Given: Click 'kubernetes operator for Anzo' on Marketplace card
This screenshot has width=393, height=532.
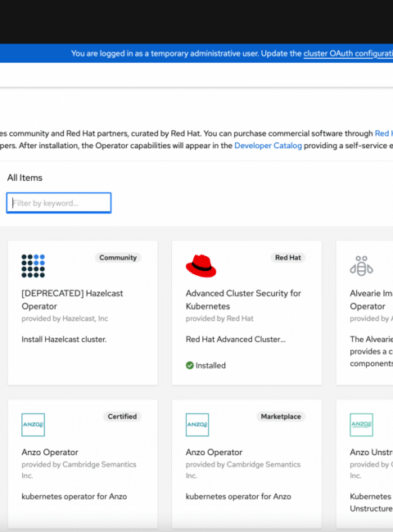Looking at the screenshot, I should 238,496.
